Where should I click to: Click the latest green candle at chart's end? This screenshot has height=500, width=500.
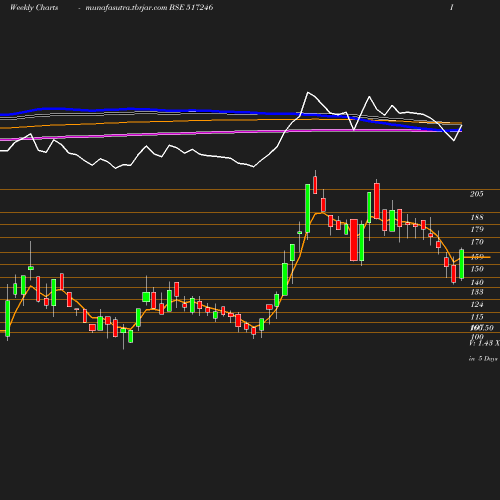pos(462,264)
